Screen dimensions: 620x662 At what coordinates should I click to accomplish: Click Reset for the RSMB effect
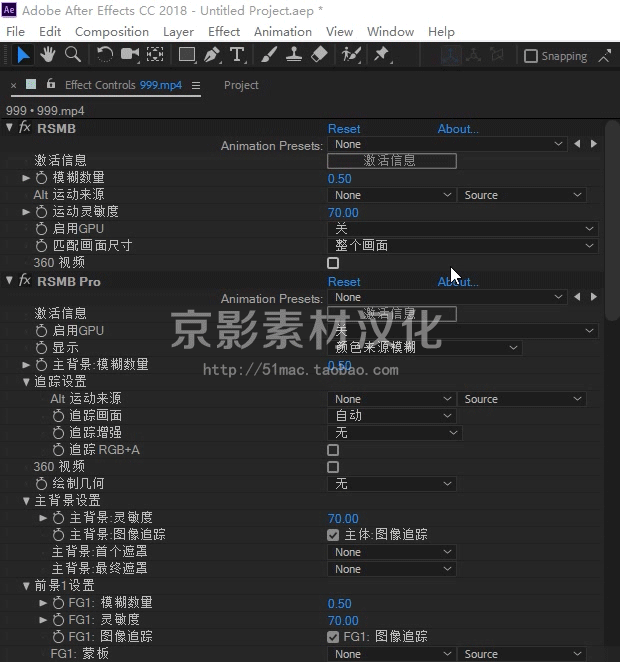pyautogui.click(x=344, y=129)
